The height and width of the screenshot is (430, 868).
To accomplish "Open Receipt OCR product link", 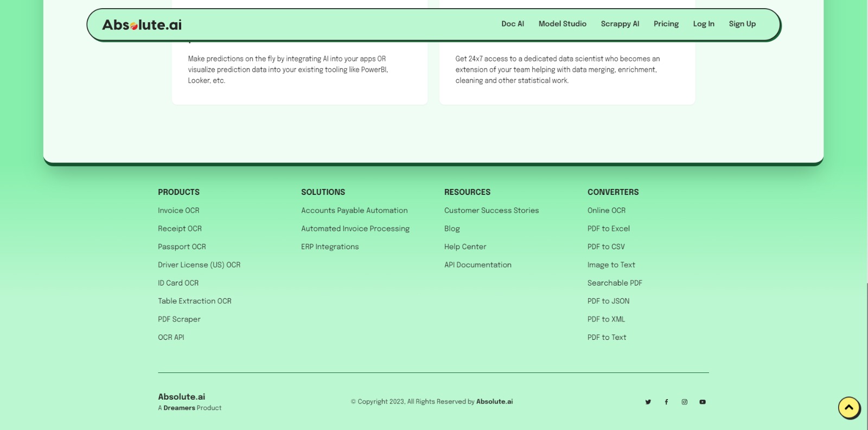I will tap(180, 229).
